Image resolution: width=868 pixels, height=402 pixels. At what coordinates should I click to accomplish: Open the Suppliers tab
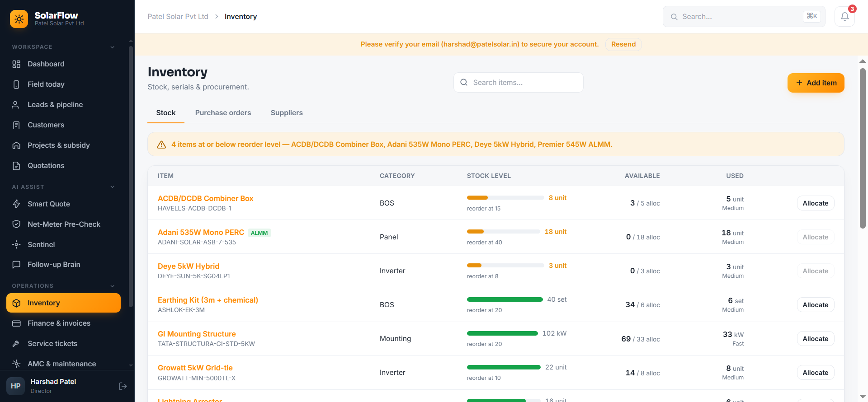point(287,113)
